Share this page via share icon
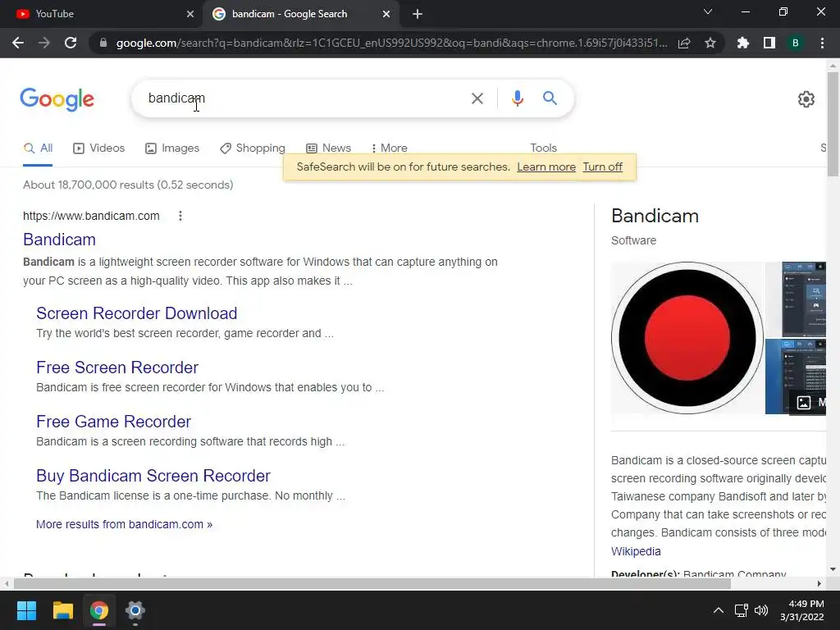 (x=684, y=43)
